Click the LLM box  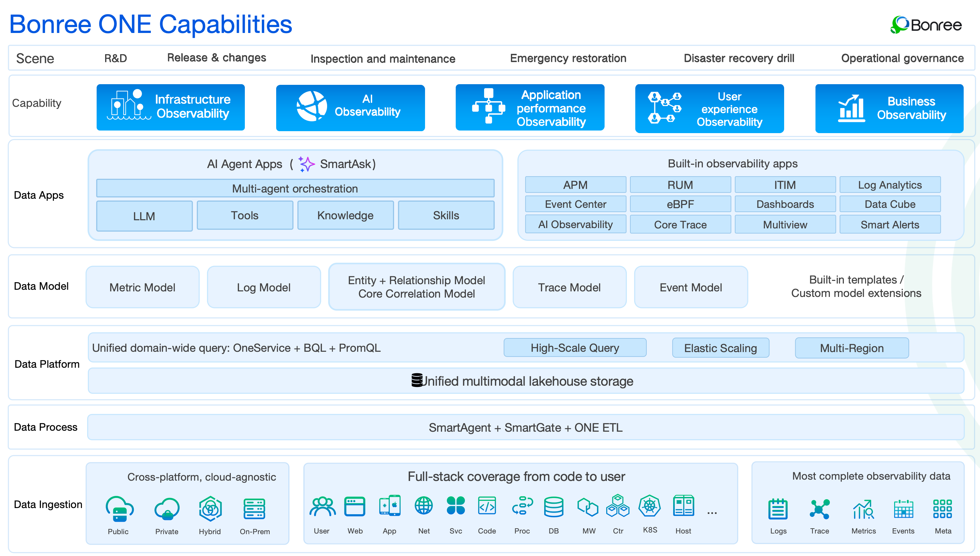pyautogui.click(x=144, y=216)
